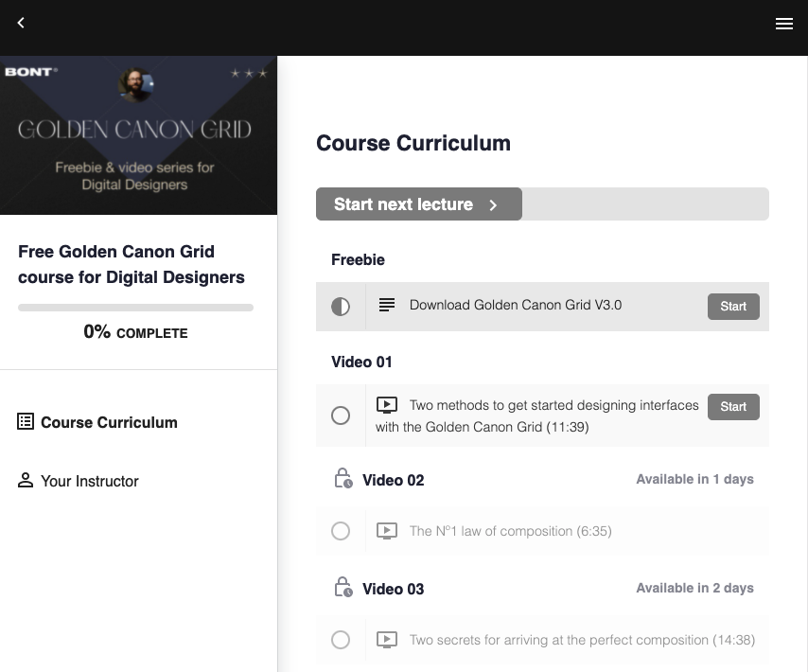
Task: Click the Video 03 section heading
Action: tap(394, 589)
